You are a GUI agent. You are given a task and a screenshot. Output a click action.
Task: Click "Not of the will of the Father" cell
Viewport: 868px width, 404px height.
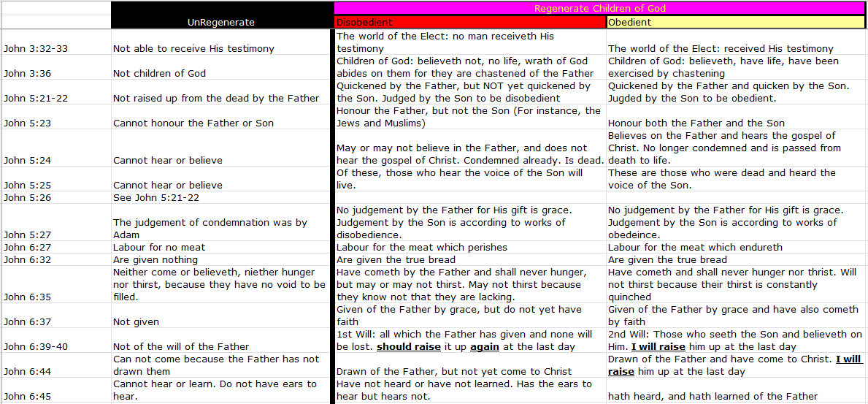(181, 346)
